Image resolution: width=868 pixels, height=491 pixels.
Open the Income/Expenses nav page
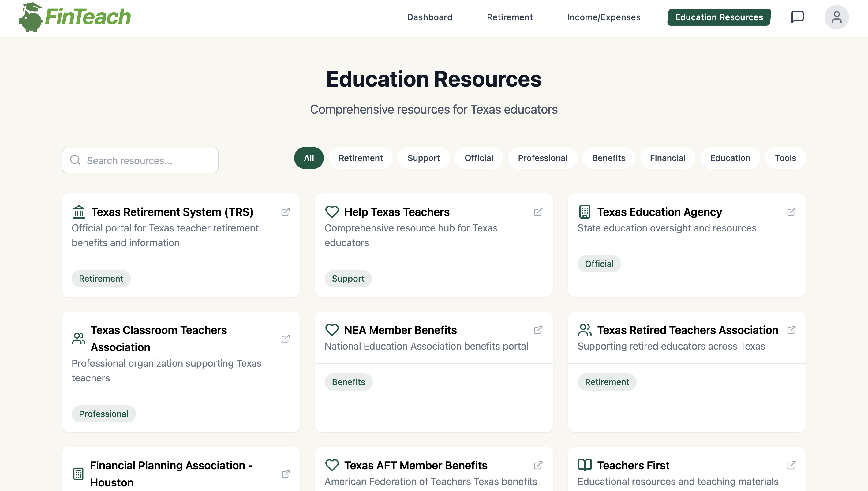tap(603, 17)
